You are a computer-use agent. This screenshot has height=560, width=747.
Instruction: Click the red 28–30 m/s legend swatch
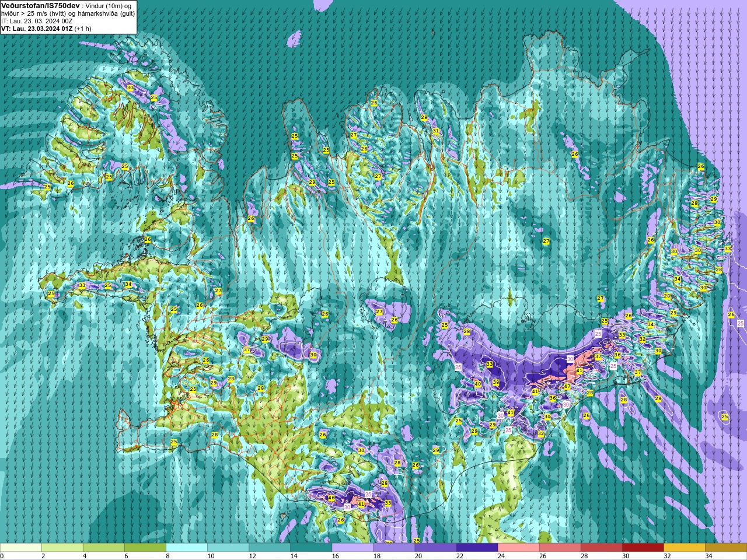click(x=601, y=548)
